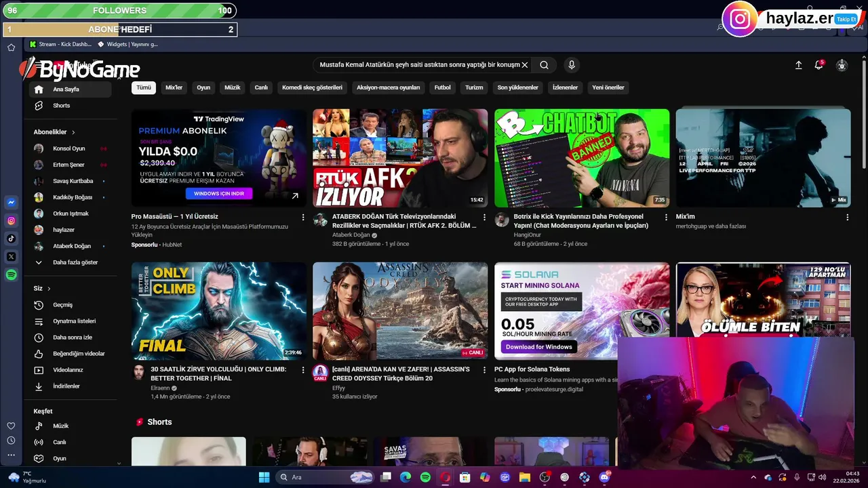Viewport: 868px width, 488px height.
Task: Select the Tümü filter chip
Action: click(144, 87)
